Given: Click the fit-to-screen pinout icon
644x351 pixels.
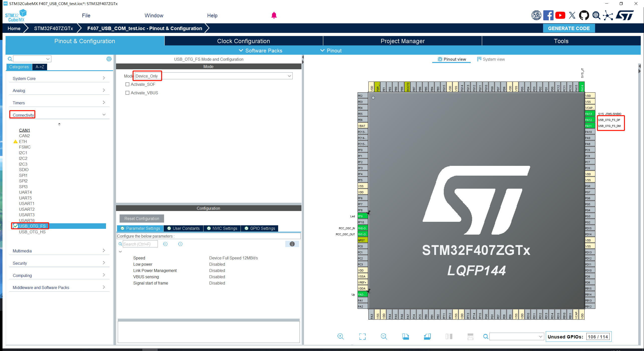Looking at the screenshot, I should coord(362,336).
